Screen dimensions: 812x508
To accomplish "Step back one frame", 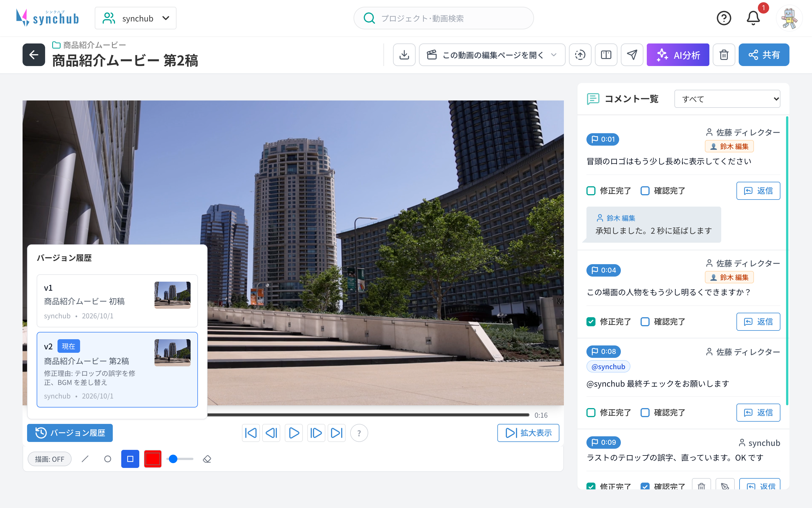I will coord(271,433).
